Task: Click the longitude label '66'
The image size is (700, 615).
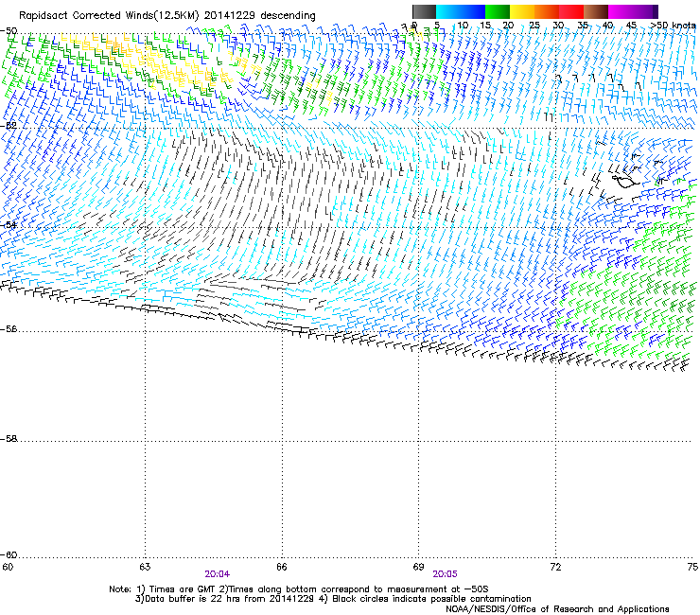Action: (282, 567)
